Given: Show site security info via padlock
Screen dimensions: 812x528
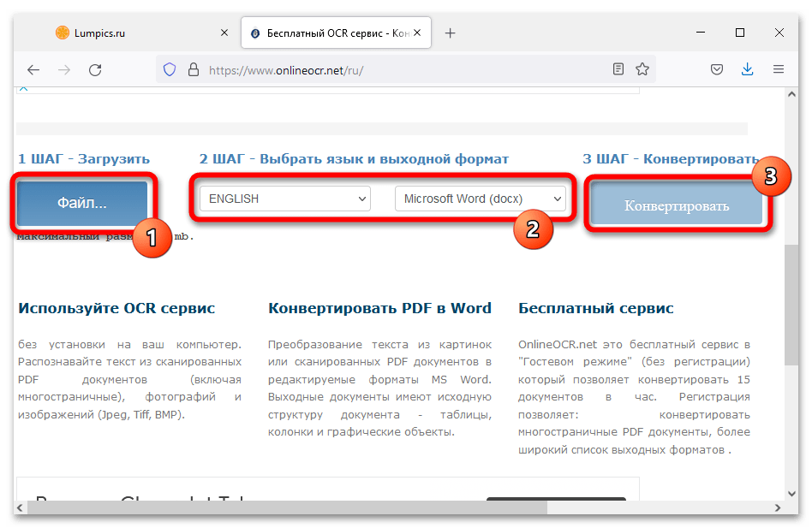Looking at the screenshot, I should click(194, 70).
